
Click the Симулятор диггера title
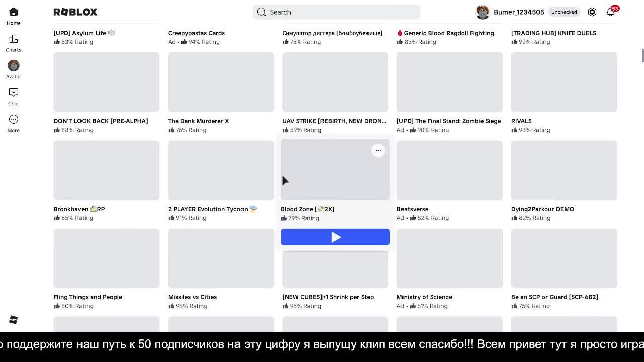(332, 33)
